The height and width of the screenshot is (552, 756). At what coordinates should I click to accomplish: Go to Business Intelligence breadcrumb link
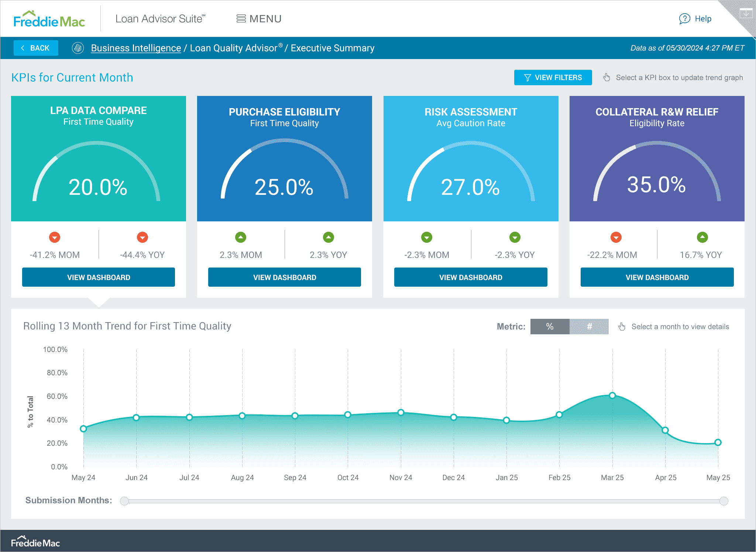click(x=136, y=48)
